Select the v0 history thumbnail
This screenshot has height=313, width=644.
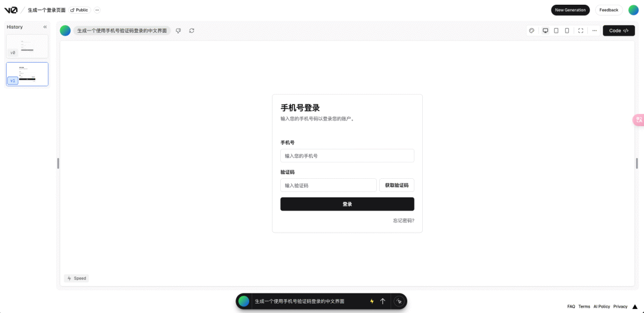(x=27, y=46)
